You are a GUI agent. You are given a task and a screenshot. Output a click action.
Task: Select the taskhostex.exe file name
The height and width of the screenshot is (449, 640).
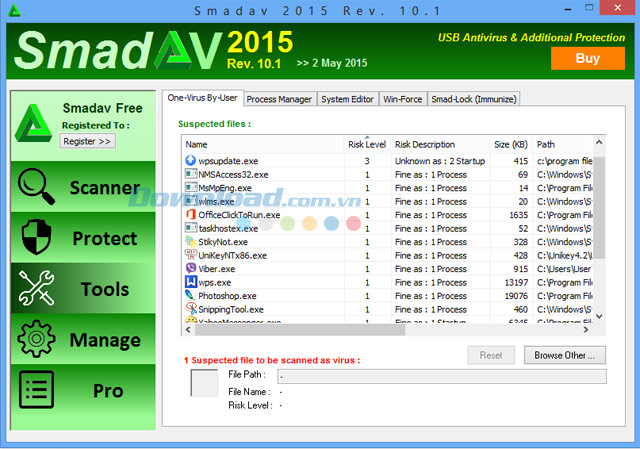[228, 229]
